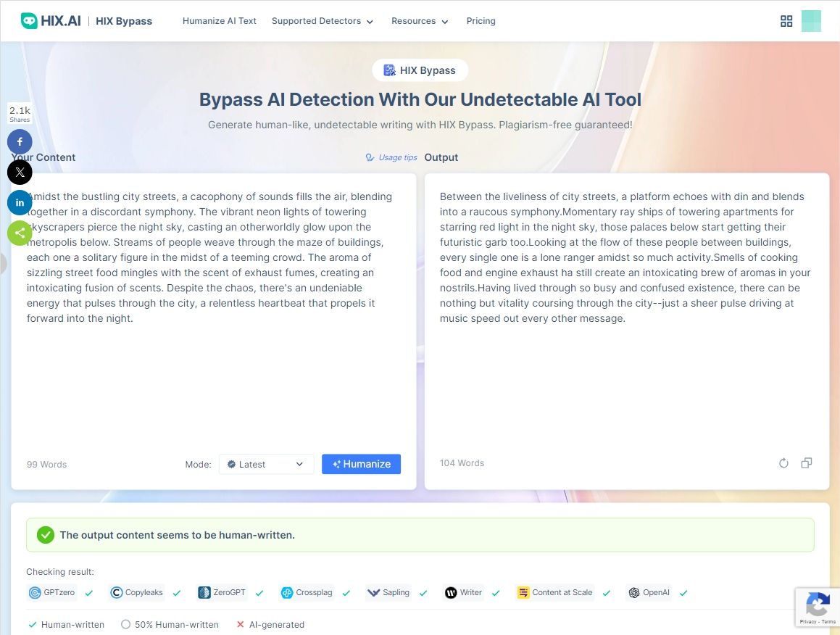Open the green share options icon

coord(20,233)
